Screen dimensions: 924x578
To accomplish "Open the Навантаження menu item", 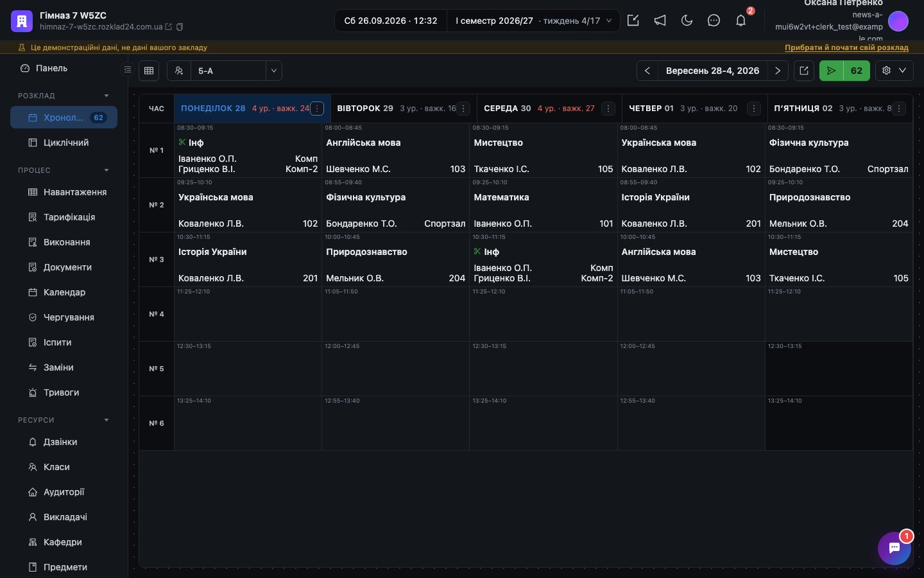I will click(x=64, y=192).
